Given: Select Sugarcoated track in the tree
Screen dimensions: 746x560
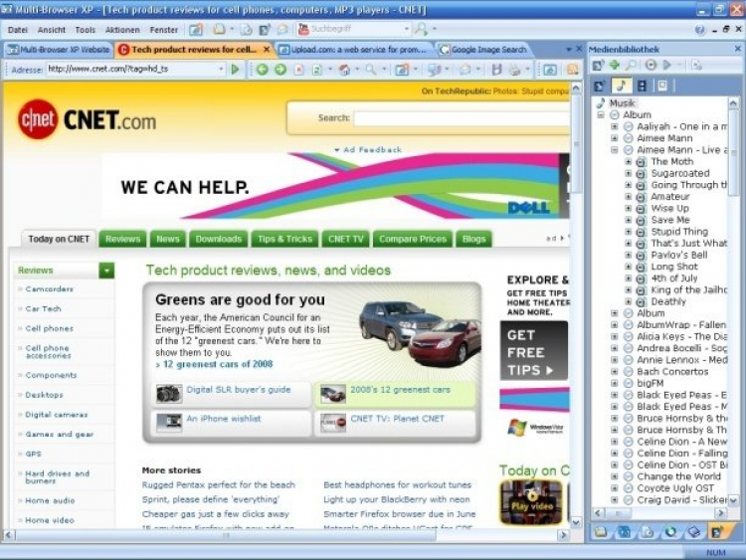Looking at the screenshot, I should pyautogui.click(x=680, y=173).
